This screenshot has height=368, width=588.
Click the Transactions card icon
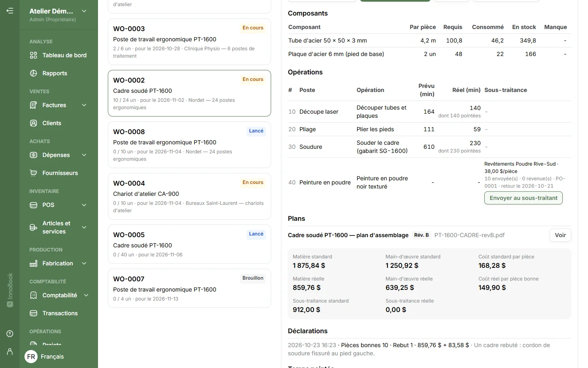(x=33, y=313)
